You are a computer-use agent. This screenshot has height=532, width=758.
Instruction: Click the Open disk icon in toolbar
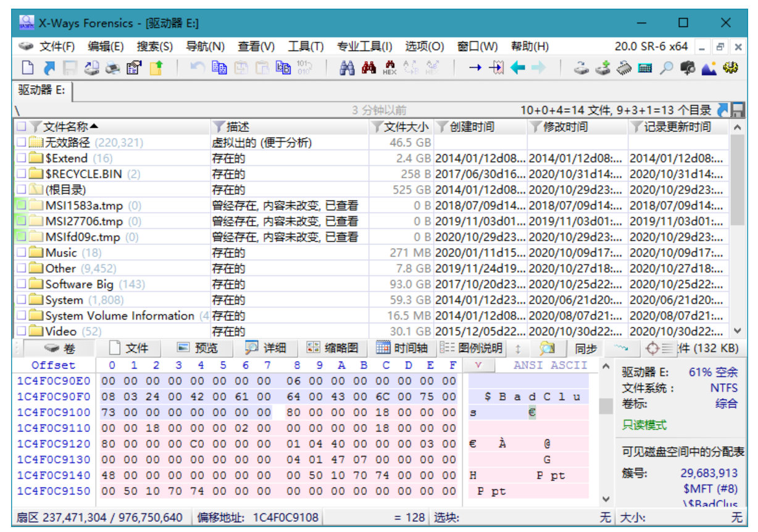[91, 69]
